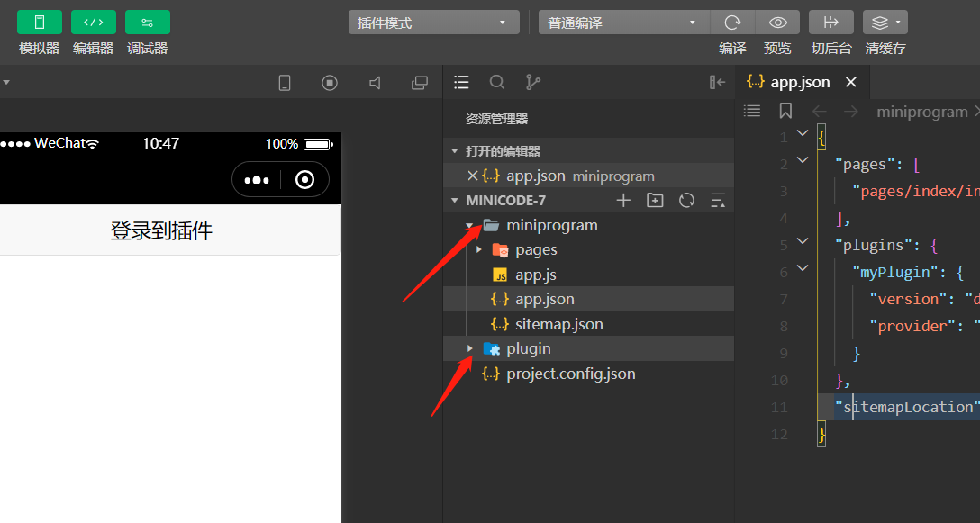The image size is (980, 523).
Task: Navigate forward with the right arrow
Action: tap(850, 112)
